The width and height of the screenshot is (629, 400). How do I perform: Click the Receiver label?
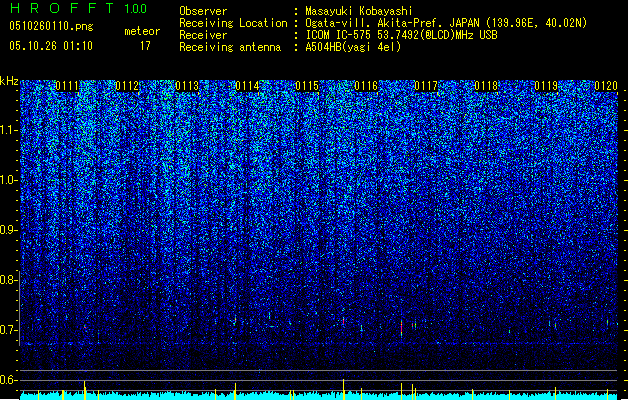tap(203, 35)
